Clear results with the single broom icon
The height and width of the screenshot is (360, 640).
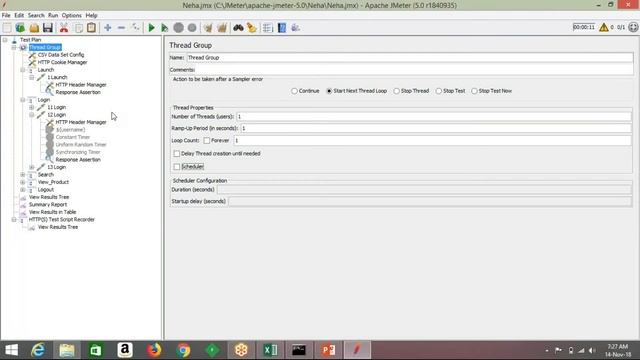click(x=208, y=28)
